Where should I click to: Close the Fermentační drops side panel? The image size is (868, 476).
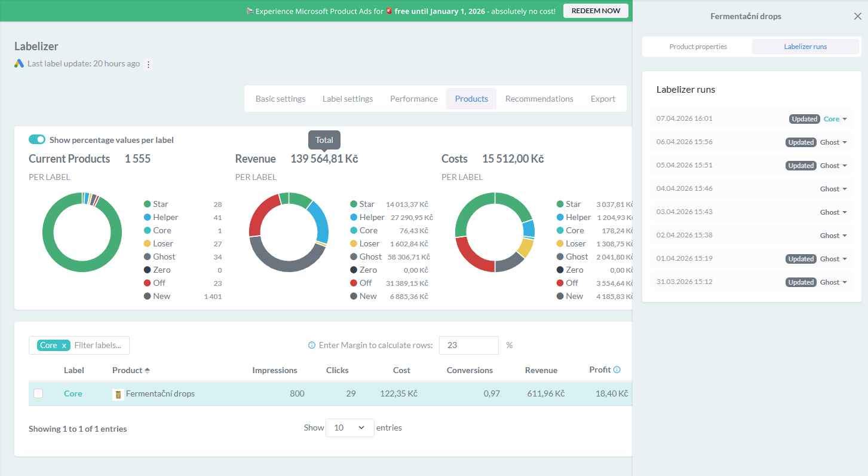pos(857,17)
